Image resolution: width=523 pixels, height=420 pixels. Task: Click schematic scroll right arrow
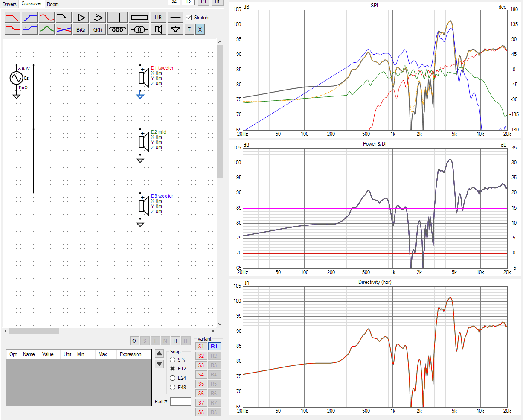pos(213,331)
